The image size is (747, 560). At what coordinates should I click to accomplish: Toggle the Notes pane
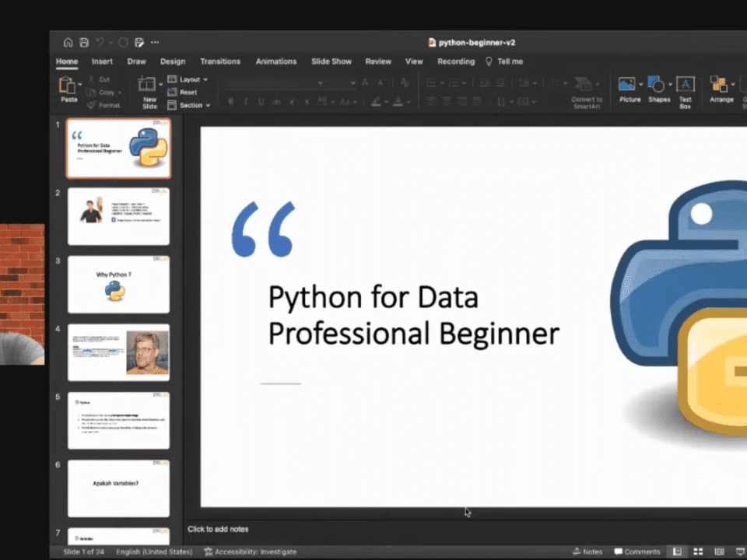pos(587,551)
